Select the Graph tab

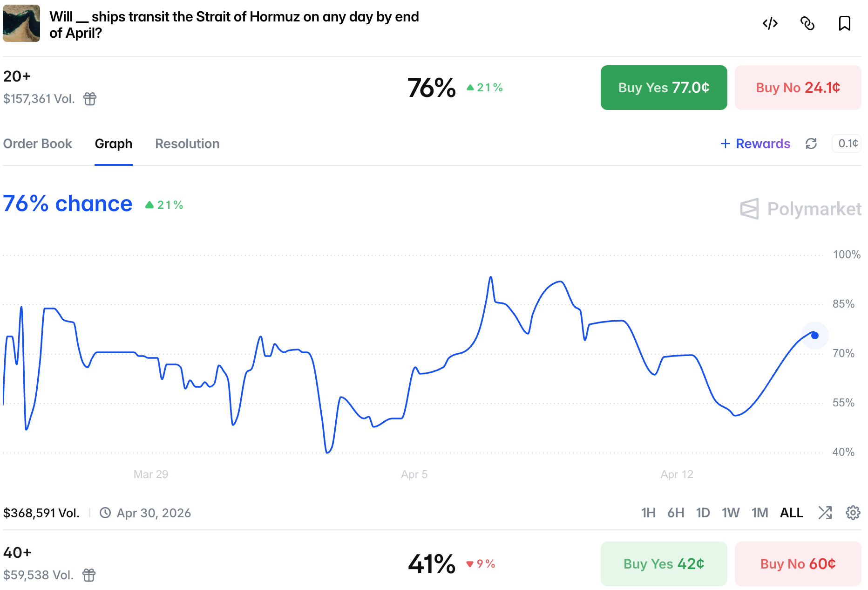click(114, 144)
